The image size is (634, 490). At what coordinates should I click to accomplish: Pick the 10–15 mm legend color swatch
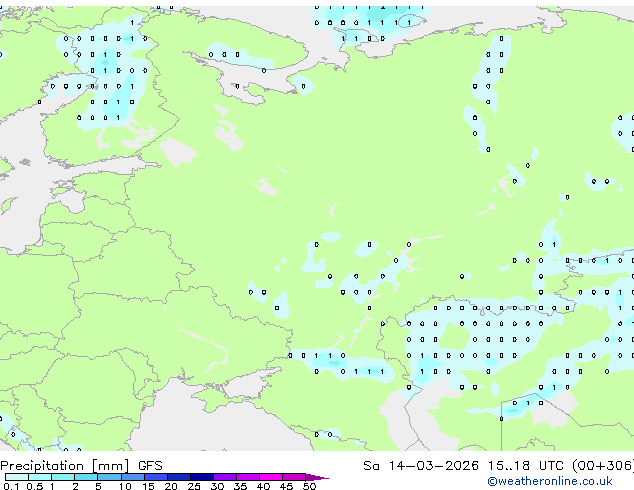(132, 477)
